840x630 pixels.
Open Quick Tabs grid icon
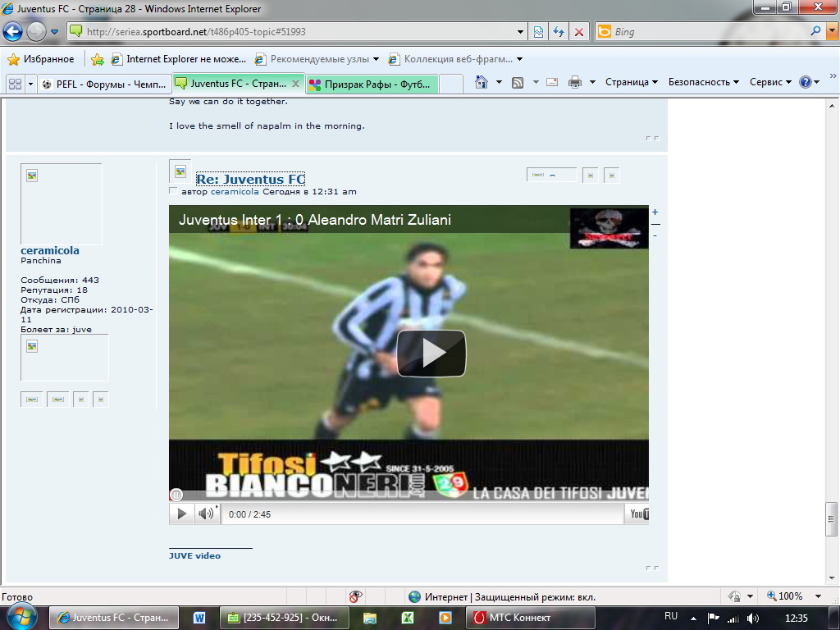click(x=16, y=84)
